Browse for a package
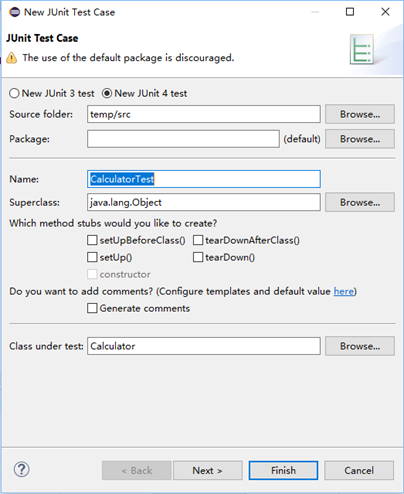The height and width of the screenshot is (494, 404). point(360,139)
